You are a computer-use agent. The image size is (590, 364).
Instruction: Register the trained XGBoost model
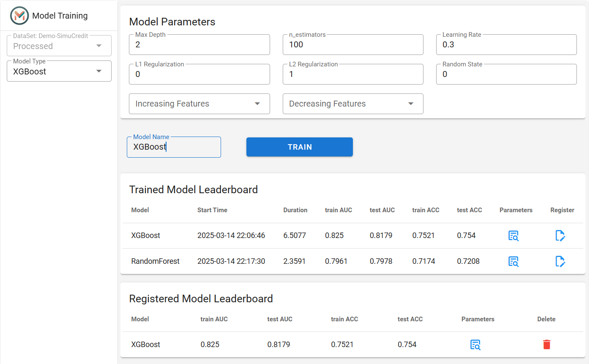click(560, 236)
